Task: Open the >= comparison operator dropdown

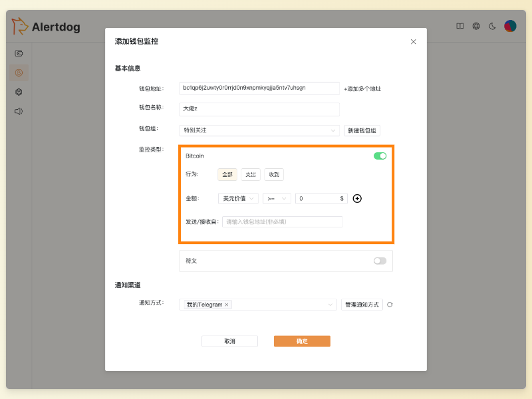Action: pyautogui.click(x=277, y=198)
